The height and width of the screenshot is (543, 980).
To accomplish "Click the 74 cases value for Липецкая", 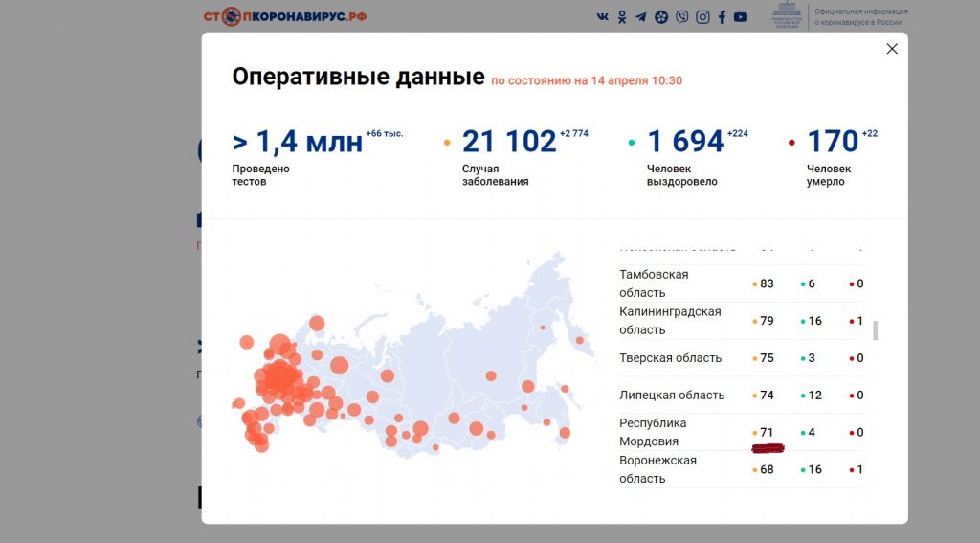I will click(767, 396).
